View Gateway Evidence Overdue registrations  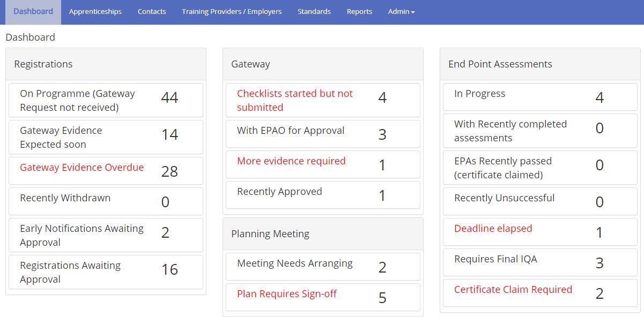tap(106, 171)
